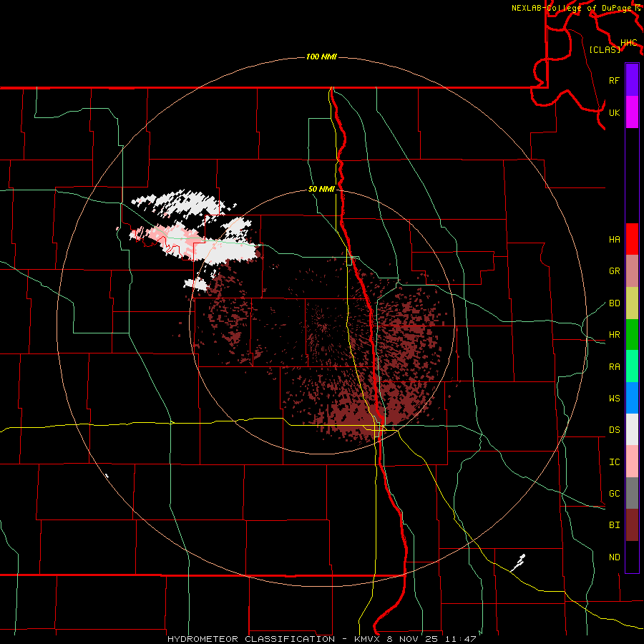Click the GR legend color swatch

(x=632, y=271)
